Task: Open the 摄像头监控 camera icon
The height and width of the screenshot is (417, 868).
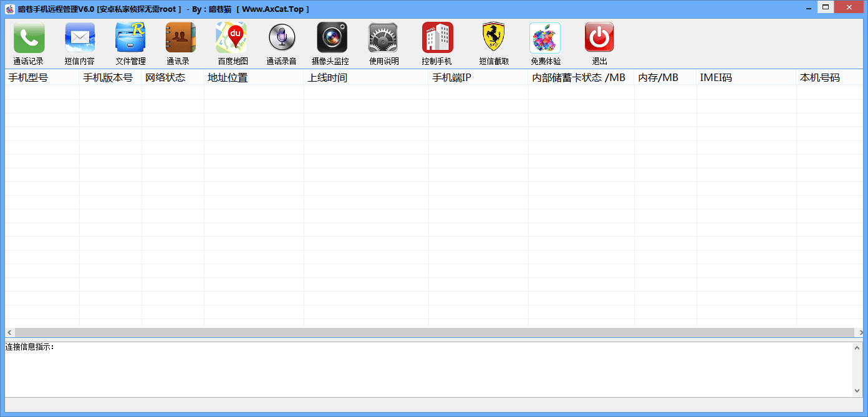Action: coord(332,38)
